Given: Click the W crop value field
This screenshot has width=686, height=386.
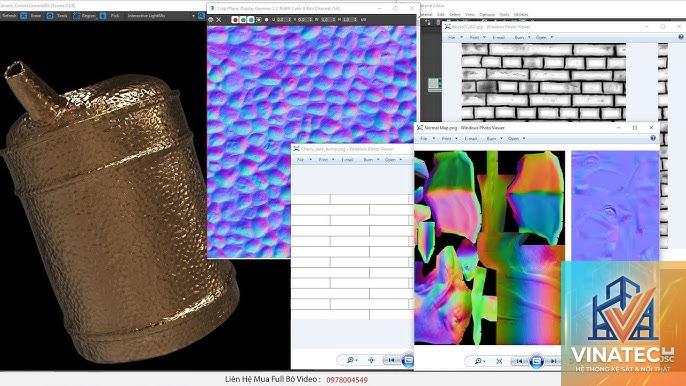Looking at the screenshot, I should (327, 20).
